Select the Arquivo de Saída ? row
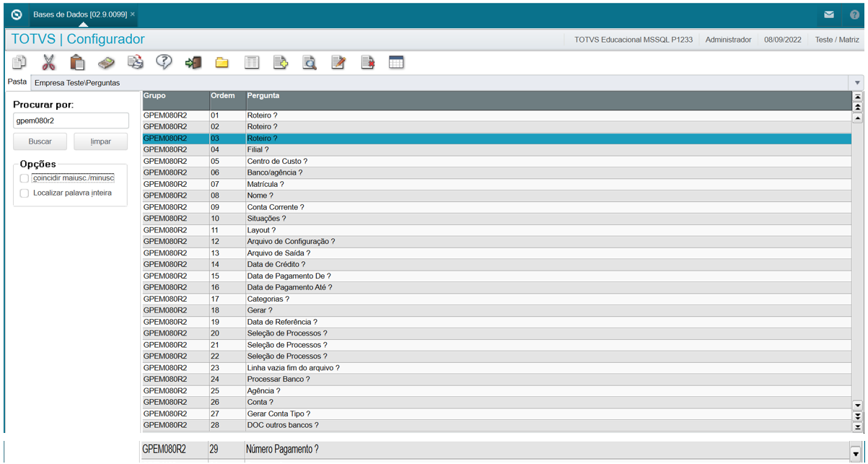This screenshot has height=464, width=868. tap(496, 253)
